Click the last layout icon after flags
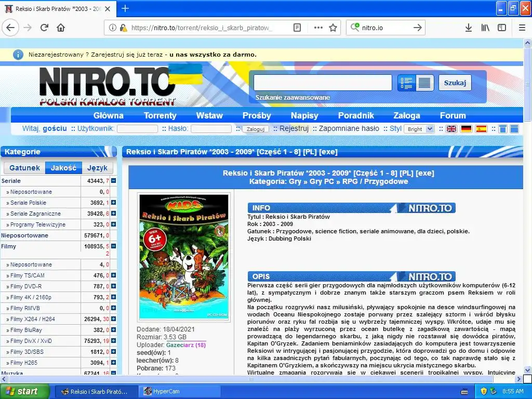 (514, 129)
